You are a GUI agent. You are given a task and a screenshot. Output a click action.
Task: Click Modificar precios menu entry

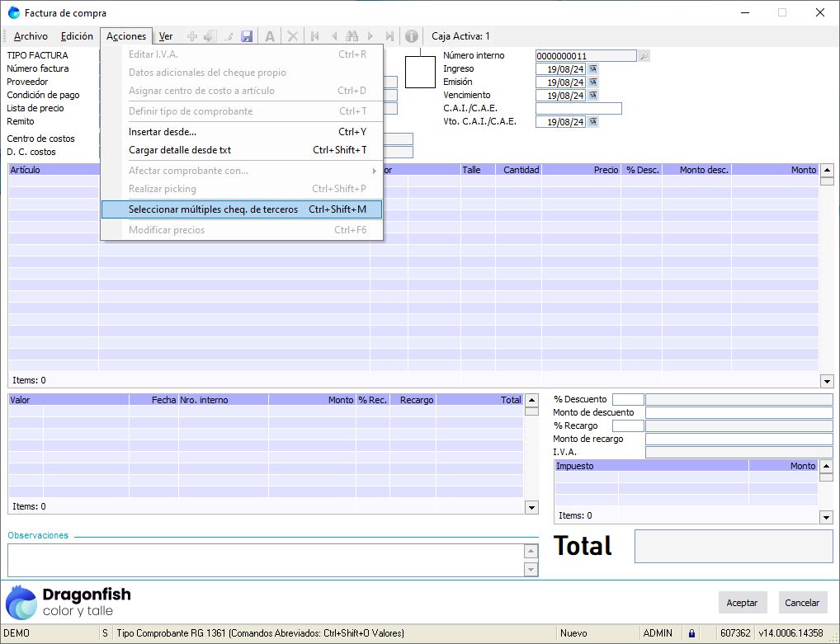[242, 230]
